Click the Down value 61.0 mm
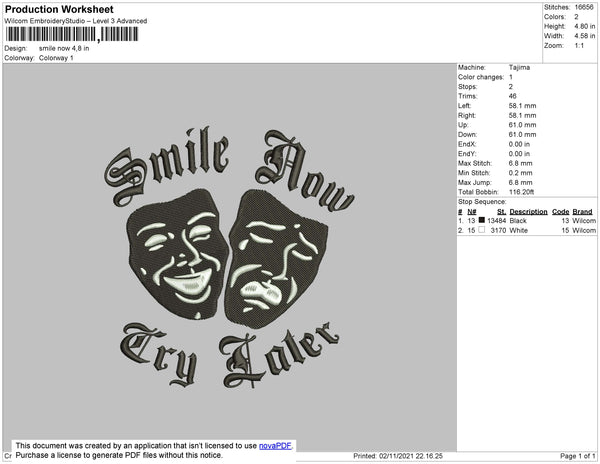 [522, 134]
